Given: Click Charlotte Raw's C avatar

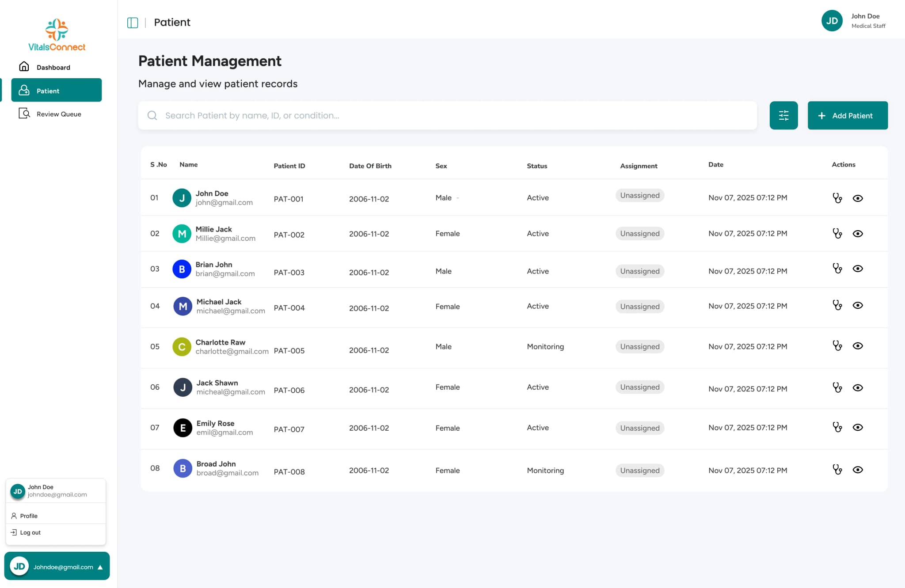Looking at the screenshot, I should coord(182,347).
